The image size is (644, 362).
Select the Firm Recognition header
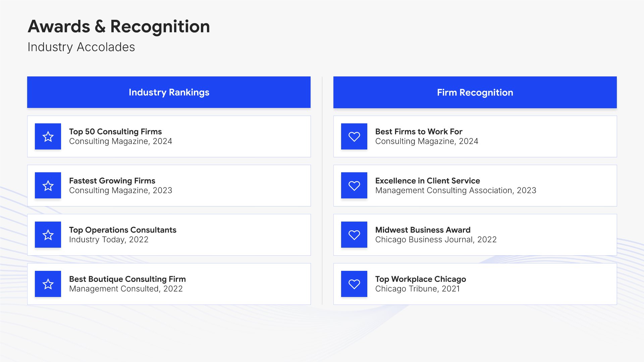coord(475,92)
